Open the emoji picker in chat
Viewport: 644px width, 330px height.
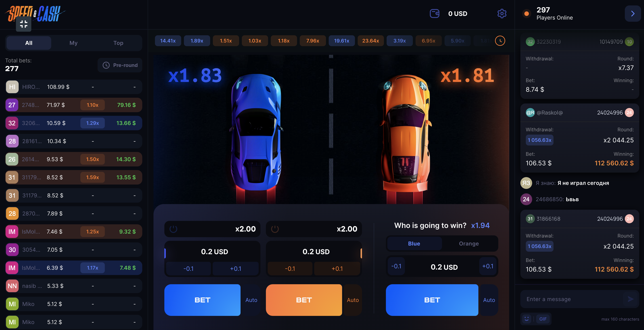point(527,319)
